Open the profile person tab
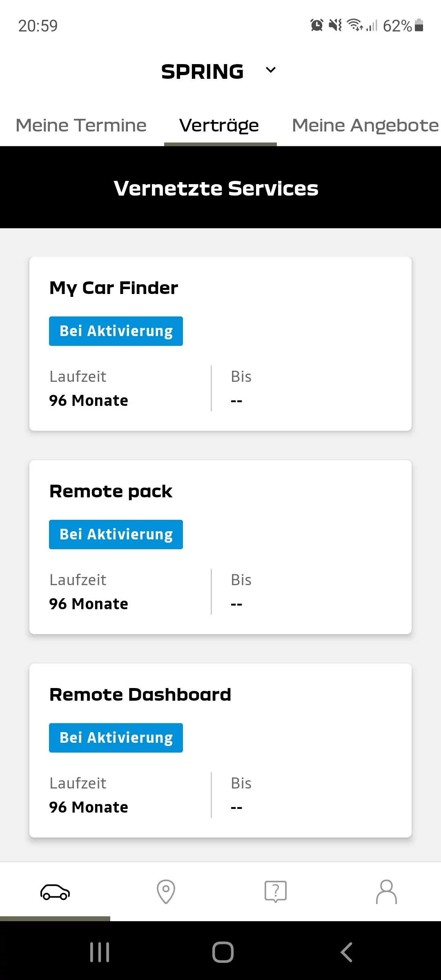 pos(386,892)
